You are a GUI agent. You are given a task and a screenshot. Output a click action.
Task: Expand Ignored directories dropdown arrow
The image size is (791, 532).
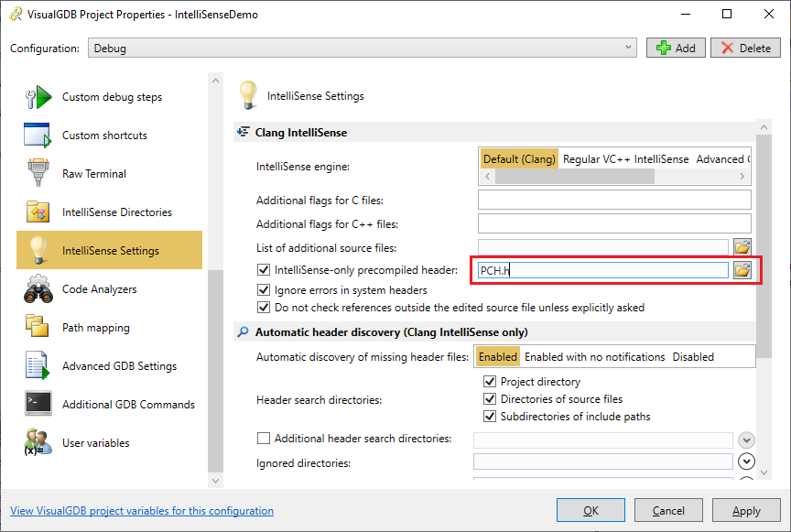pyautogui.click(x=746, y=461)
